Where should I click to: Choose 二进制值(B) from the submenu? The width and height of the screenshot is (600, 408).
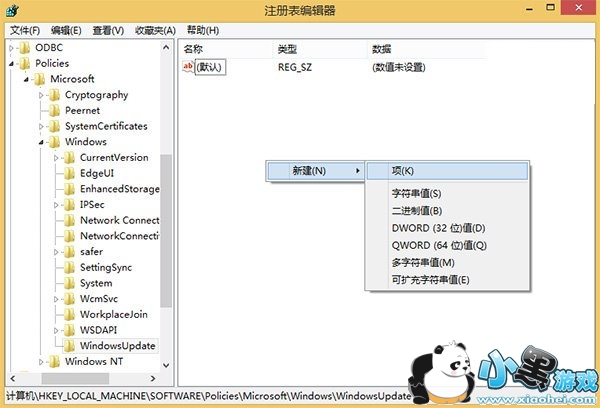click(x=447, y=211)
